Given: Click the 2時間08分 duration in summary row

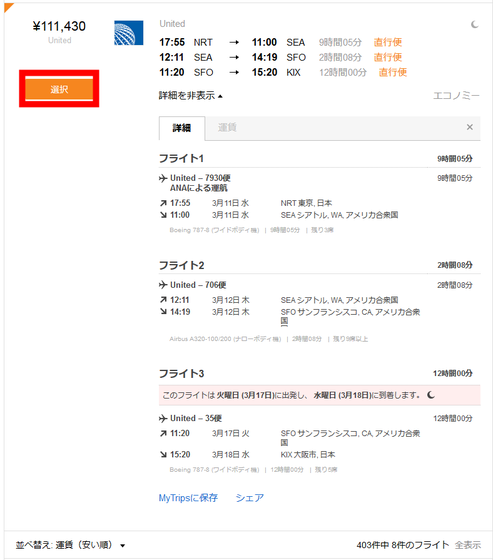Looking at the screenshot, I should (340, 58).
